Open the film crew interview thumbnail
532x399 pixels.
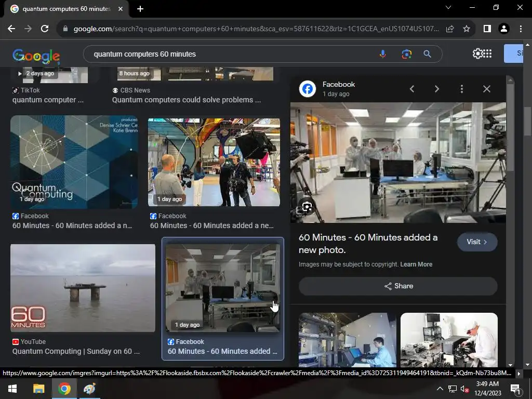pyautogui.click(x=214, y=162)
